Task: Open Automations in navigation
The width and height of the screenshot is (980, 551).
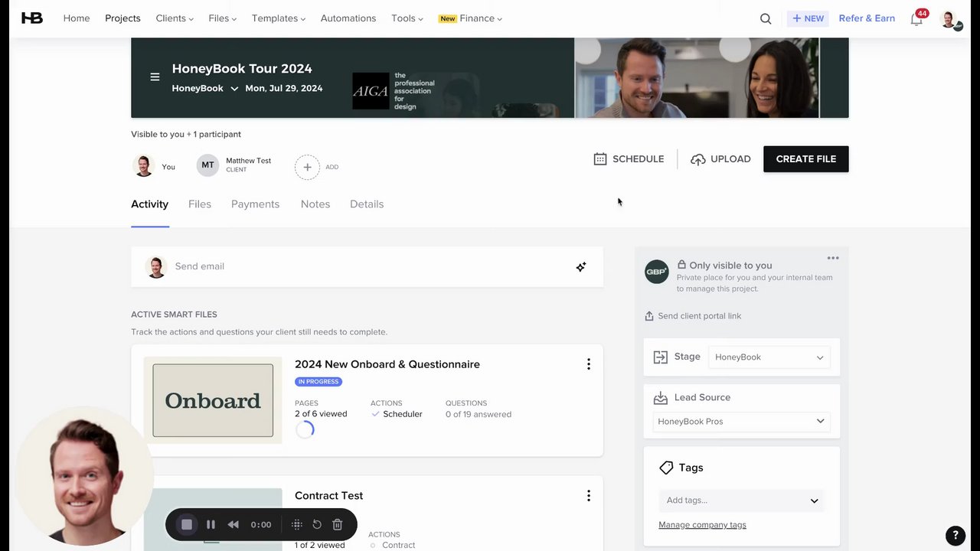Action: click(348, 18)
